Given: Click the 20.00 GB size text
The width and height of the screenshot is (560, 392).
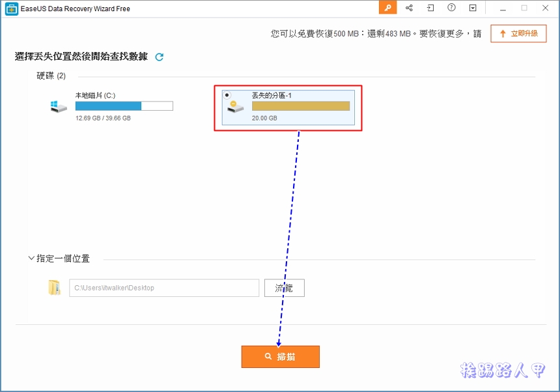Looking at the screenshot, I should 264,118.
